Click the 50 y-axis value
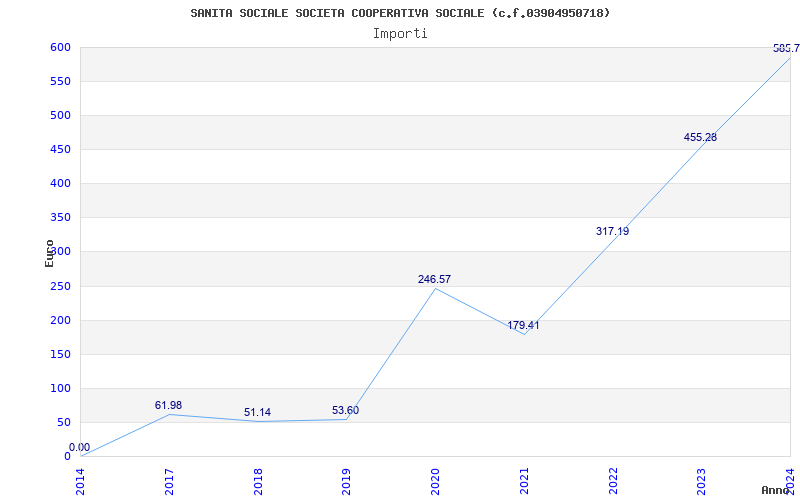The height and width of the screenshot is (500, 800). (x=63, y=422)
